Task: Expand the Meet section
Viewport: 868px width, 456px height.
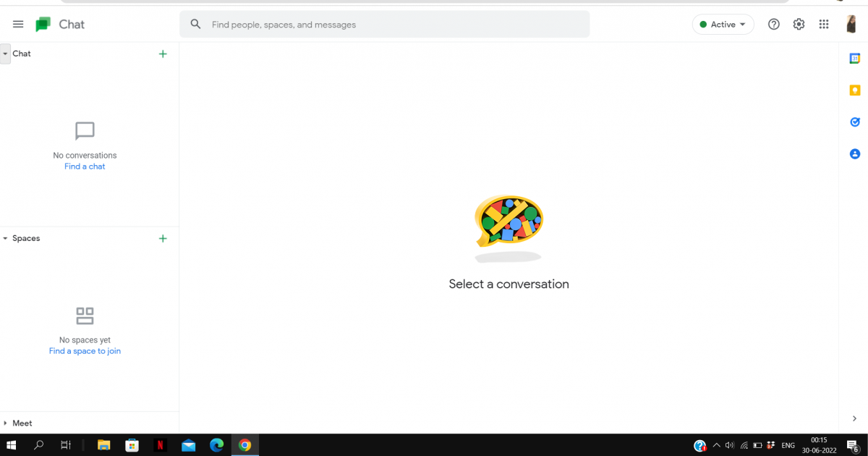Action: pos(7,423)
